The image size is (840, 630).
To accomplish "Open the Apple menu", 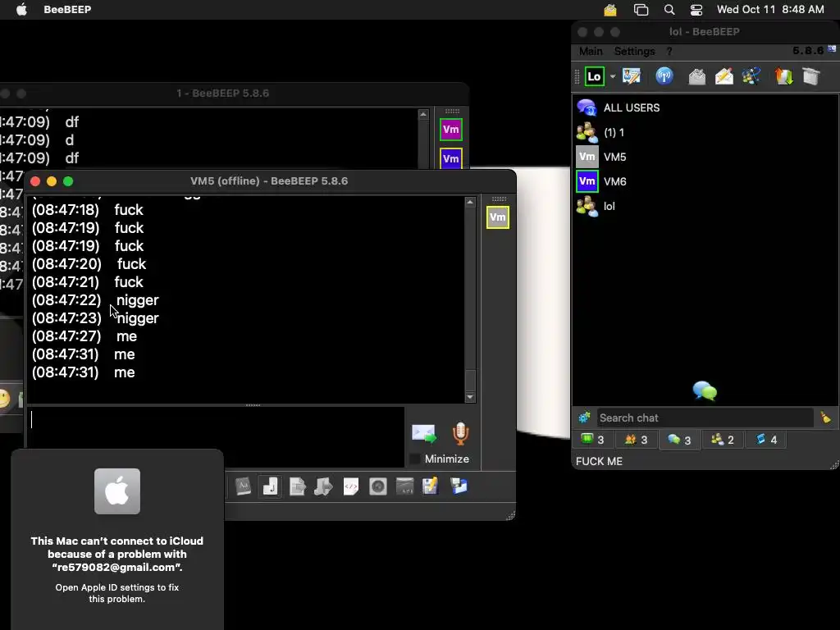I will click(x=21, y=10).
